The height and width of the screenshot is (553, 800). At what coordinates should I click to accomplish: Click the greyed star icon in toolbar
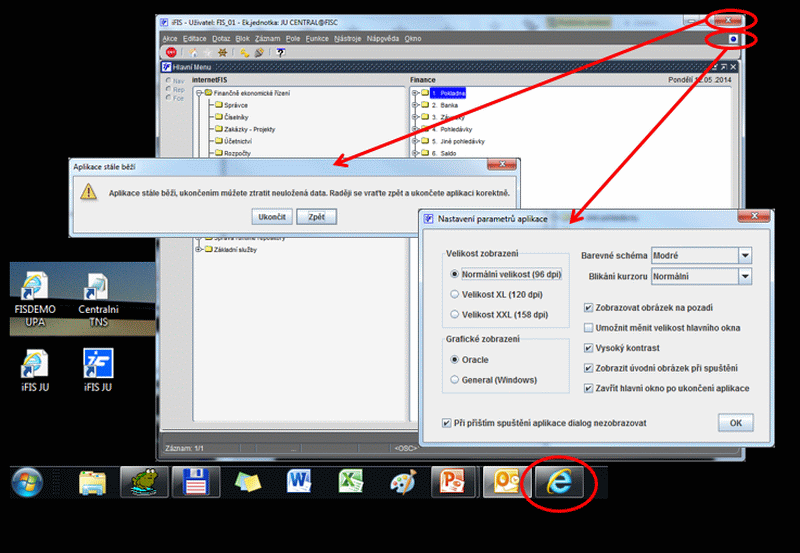(x=207, y=53)
